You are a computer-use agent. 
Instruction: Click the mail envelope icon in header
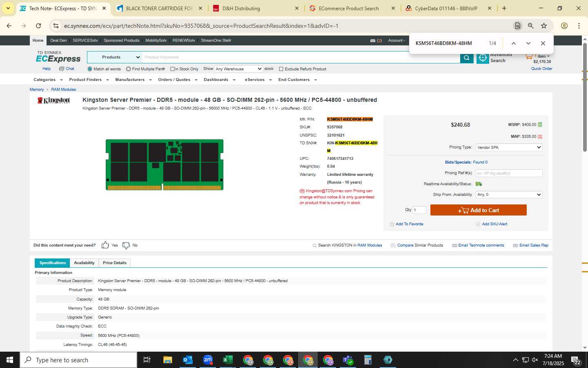(x=372, y=40)
